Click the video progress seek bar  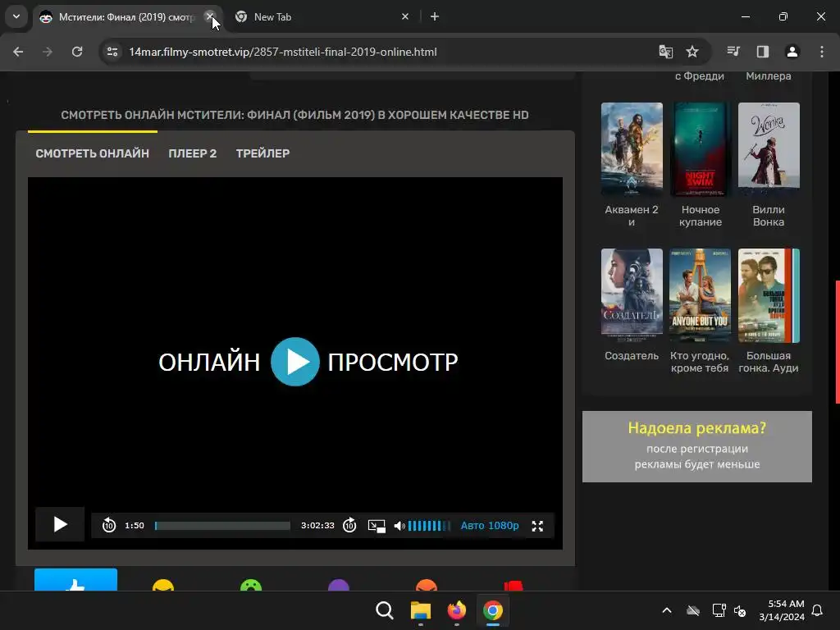click(x=222, y=526)
